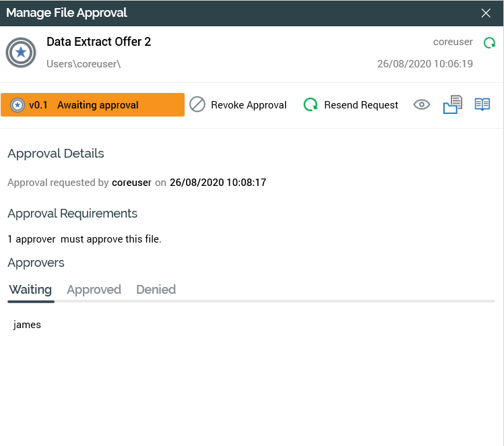Click the Users\coreuser\ file path
The width and height of the screenshot is (504, 446).
click(84, 64)
